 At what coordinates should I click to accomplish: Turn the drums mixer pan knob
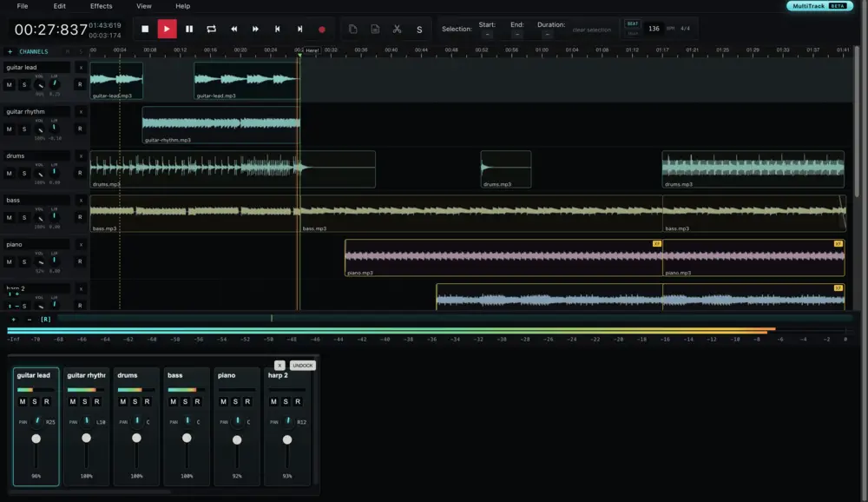(x=137, y=421)
